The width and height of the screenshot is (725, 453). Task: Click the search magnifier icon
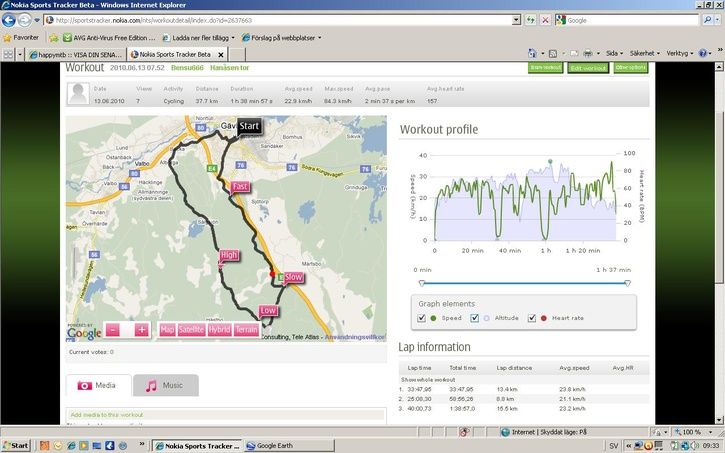707,20
